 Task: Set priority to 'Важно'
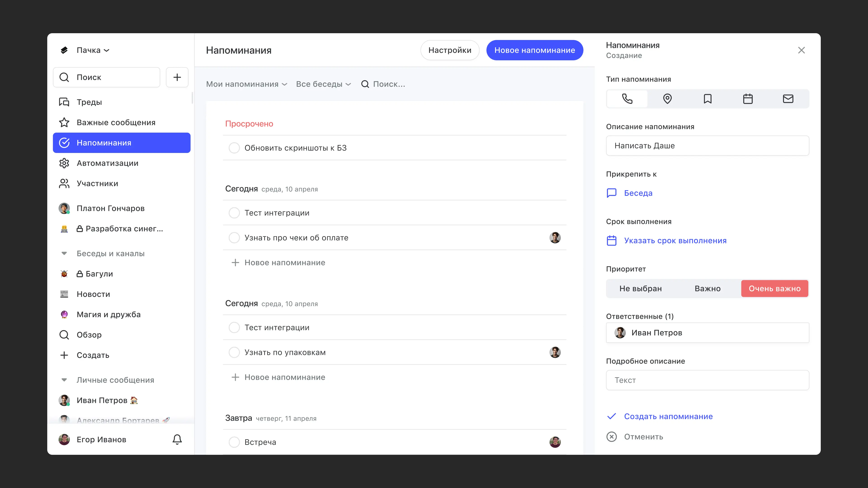coord(707,289)
